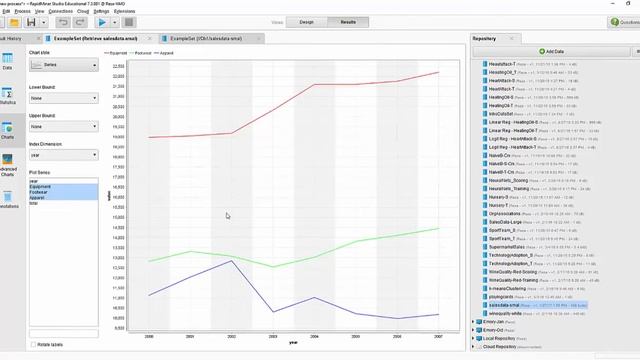Image resolution: width=640 pixels, height=360 pixels.
Task: Open the View menu
Action: click(x=40, y=11)
